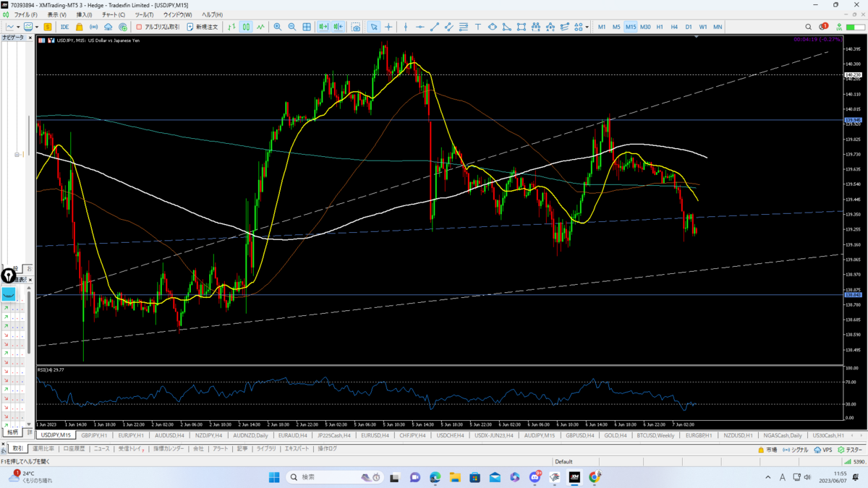Open the ヘルプ (Help) menu
The image size is (868, 488).
212,14
